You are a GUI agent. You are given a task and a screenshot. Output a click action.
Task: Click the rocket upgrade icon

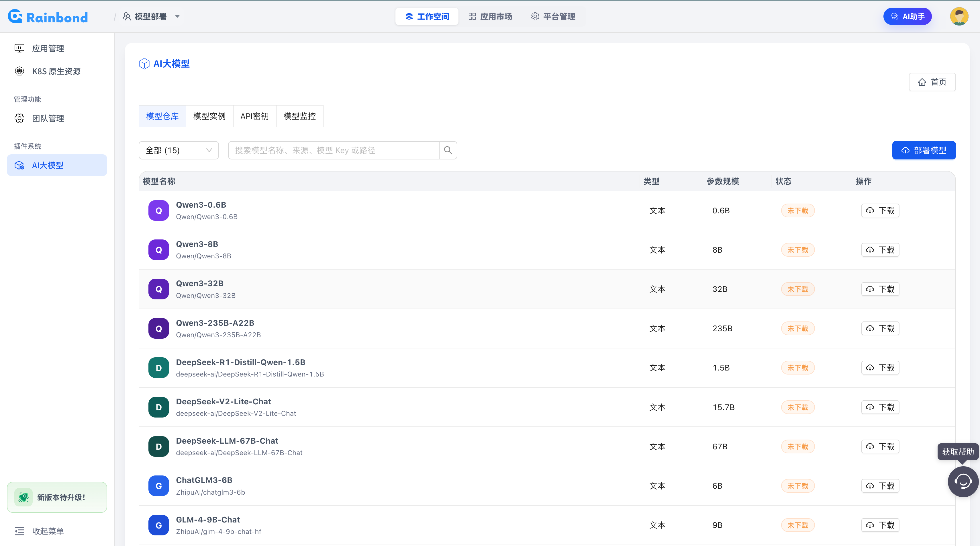(23, 497)
